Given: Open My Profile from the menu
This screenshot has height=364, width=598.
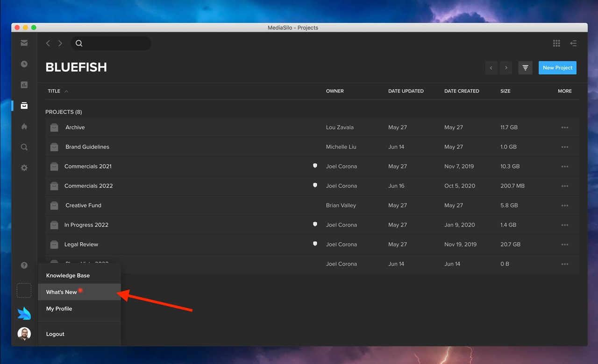Looking at the screenshot, I should click(79, 308).
